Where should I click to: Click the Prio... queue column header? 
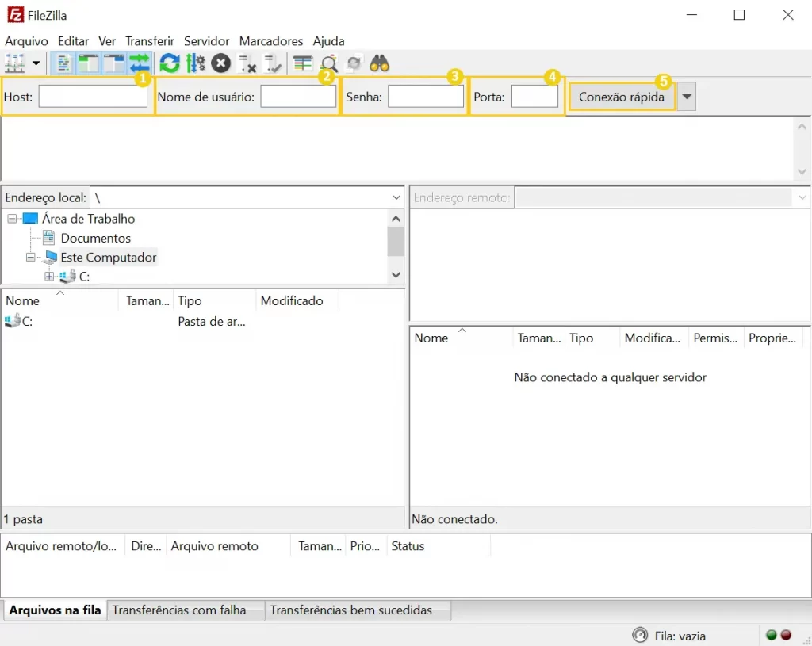(365, 546)
